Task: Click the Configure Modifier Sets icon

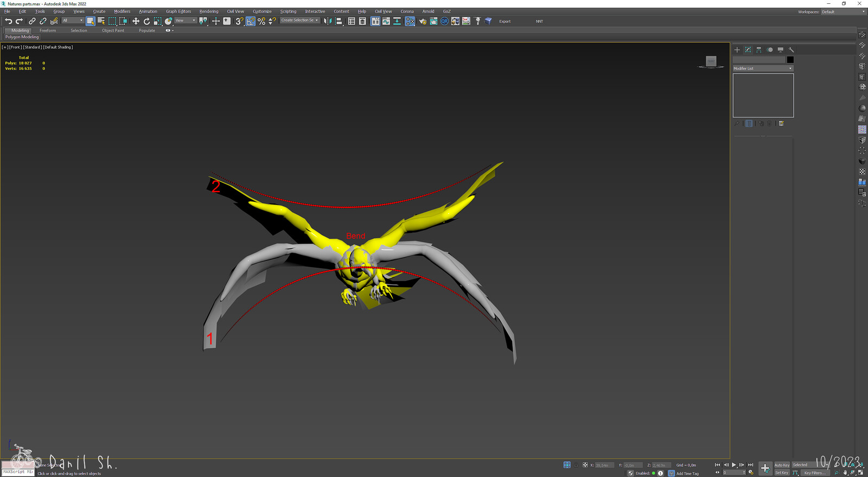Action: (x=781, y=124)
